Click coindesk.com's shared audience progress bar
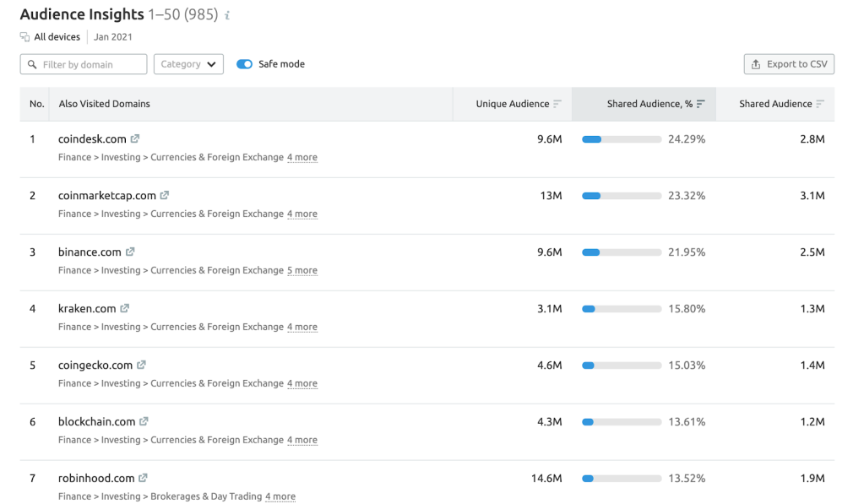The height and width of the screenshot is (504, 853). [x=621, y=138]
